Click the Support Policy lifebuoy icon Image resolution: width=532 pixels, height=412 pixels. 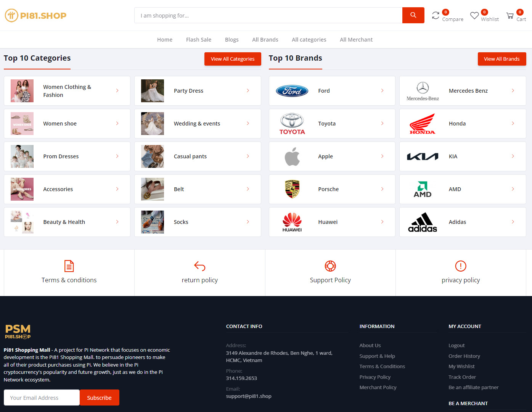(x=330, y=266)
